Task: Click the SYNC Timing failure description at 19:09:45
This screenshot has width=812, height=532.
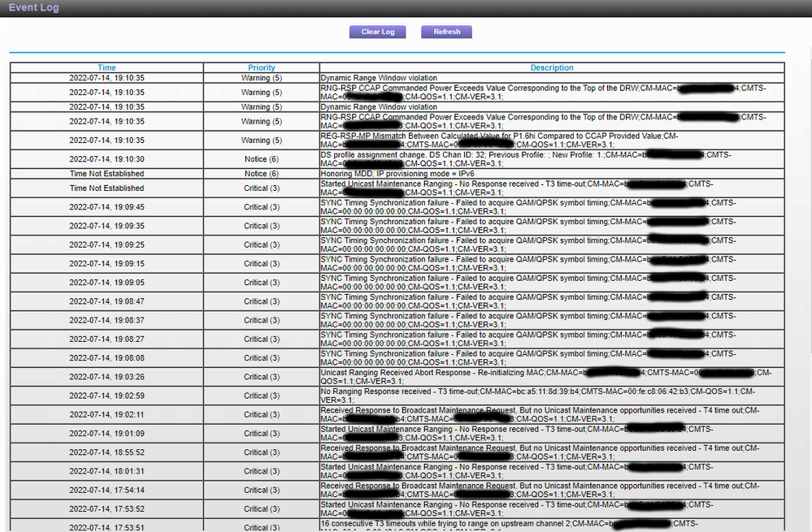Action: pos(528,207)
